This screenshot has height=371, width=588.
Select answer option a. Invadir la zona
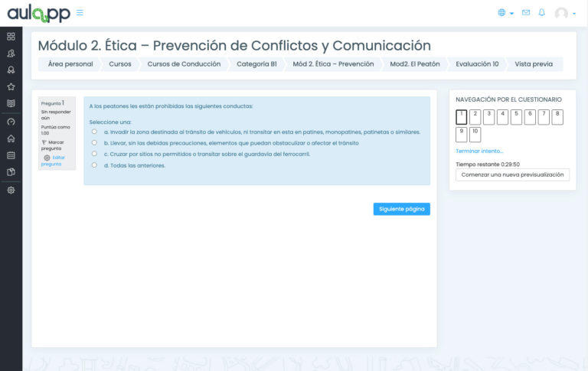[94, 132]
